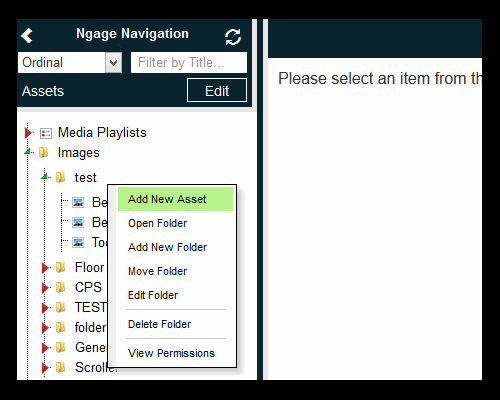
Task: Refresh the navigation tree
Action: (233, 37)
